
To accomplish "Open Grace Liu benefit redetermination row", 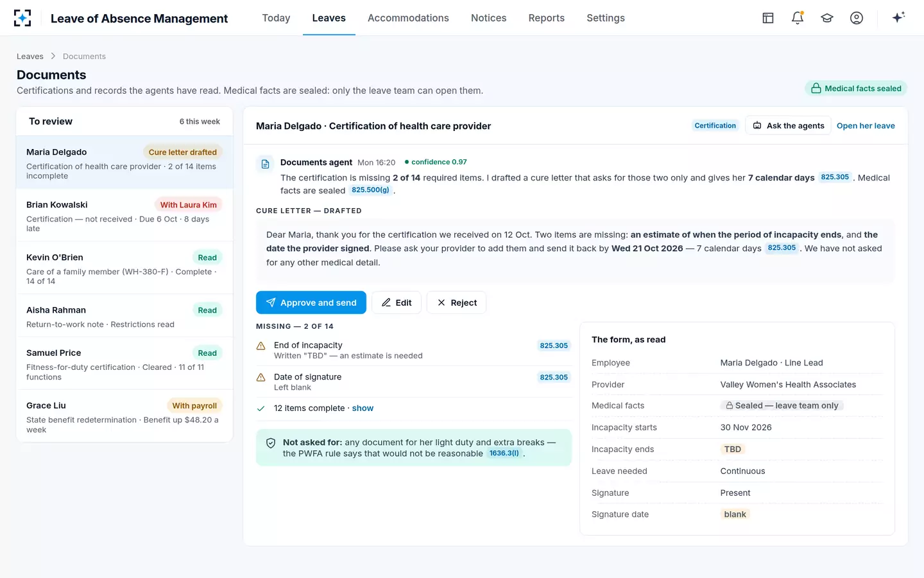I will click(x=124, y=416).
